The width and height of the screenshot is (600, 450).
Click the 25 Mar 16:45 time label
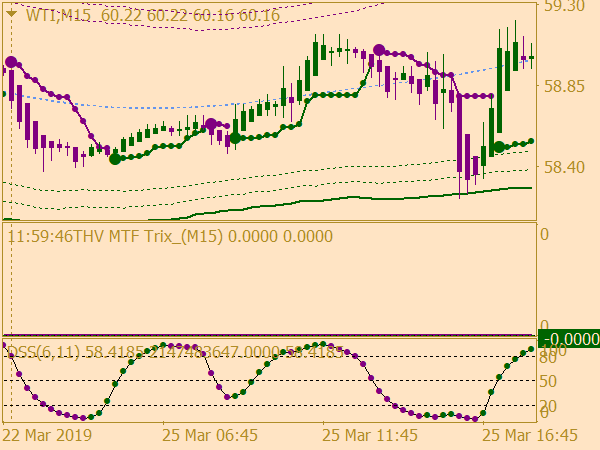click(530, 435)
